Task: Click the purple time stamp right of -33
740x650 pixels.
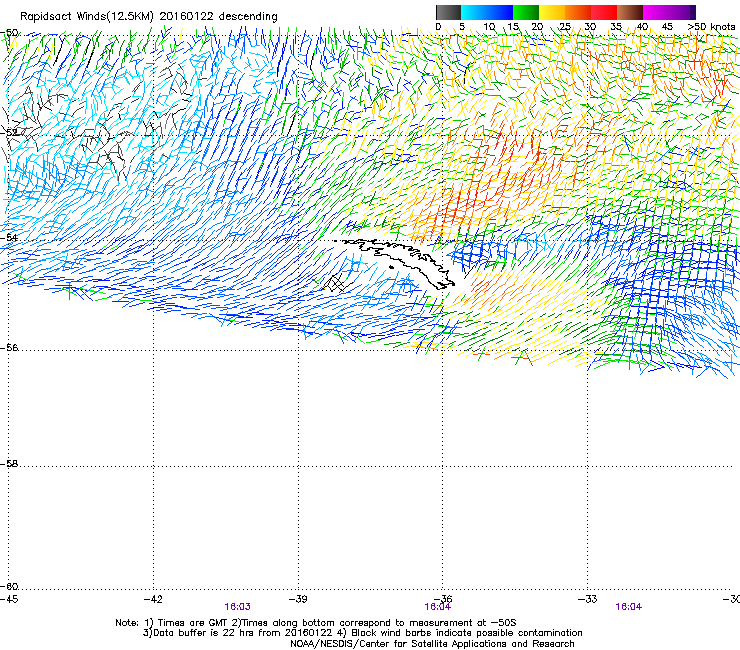Action: point(629,607)
